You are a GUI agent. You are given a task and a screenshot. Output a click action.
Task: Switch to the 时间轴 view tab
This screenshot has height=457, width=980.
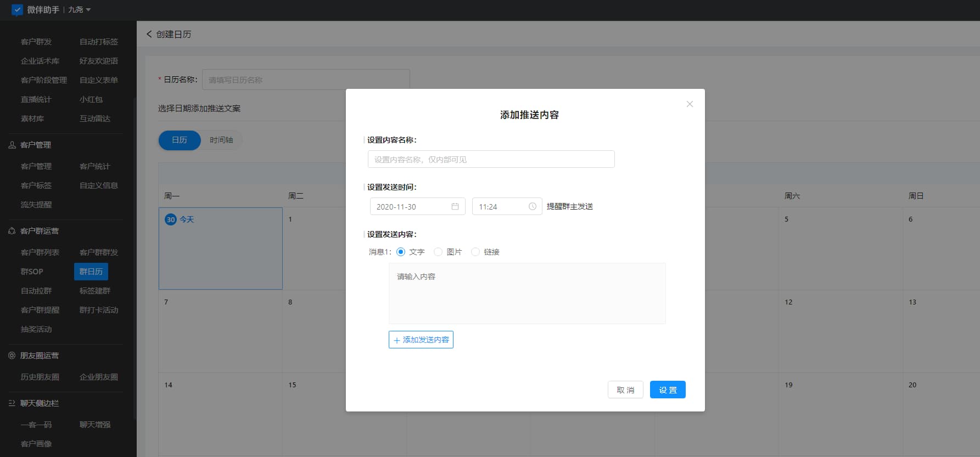221,140
